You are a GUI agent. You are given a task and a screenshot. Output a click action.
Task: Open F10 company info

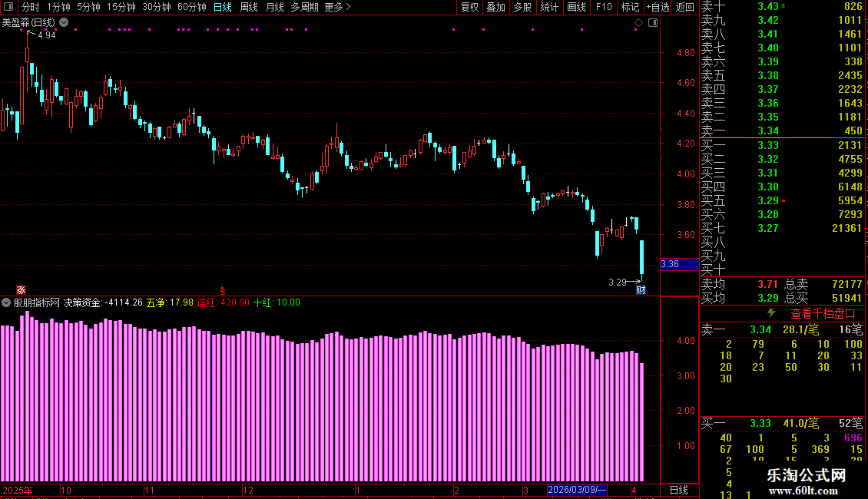[x=604, y=7]
